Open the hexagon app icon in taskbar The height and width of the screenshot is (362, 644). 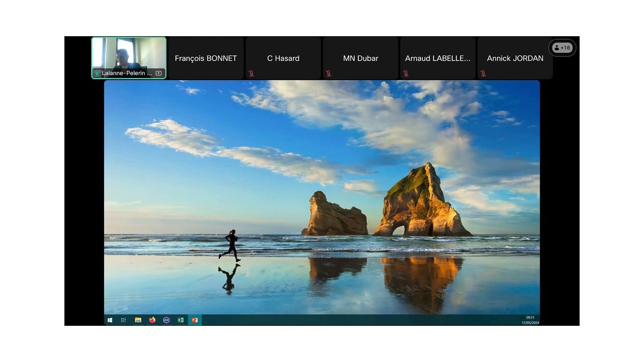(166, 320)
